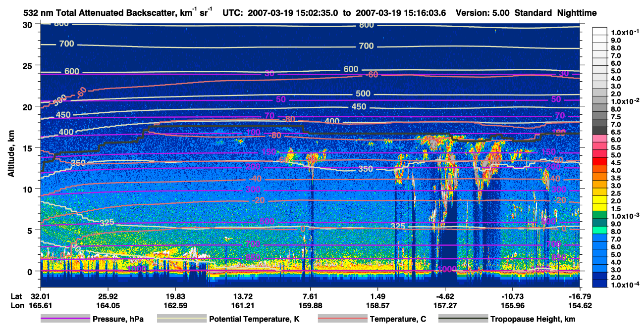The height and width of the screenshot is (330, 644).
Task: Click the colorbar label "1.0x10-1"
Action: click(x=624, y=32)
